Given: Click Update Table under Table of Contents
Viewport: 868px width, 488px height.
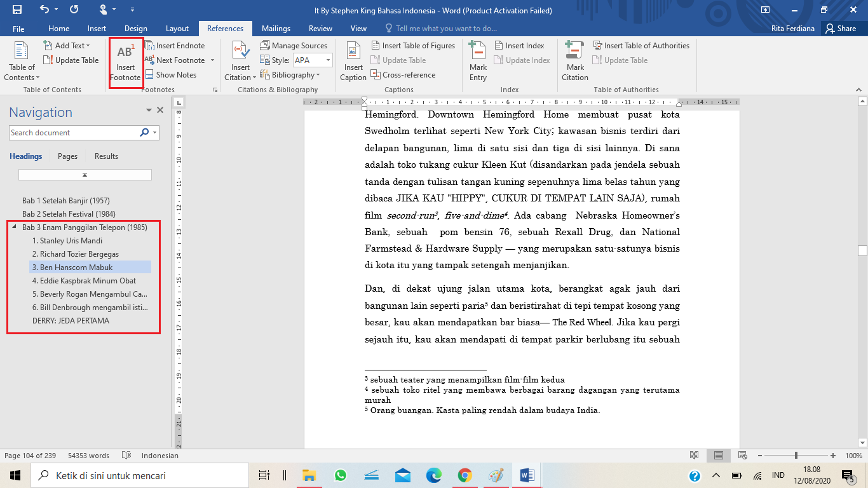Looking at the screenshot, I should coord(71,60).
